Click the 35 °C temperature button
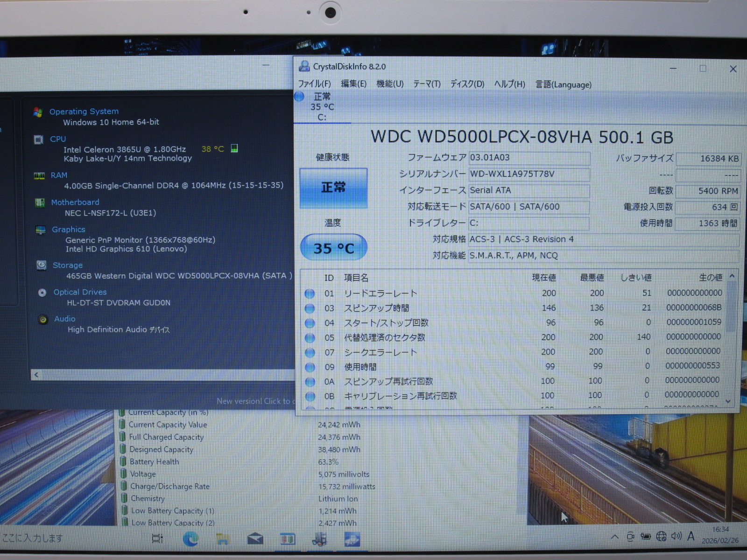Viewport: 747px width, 560px height. pyautogui.click(x=333, y=248)
